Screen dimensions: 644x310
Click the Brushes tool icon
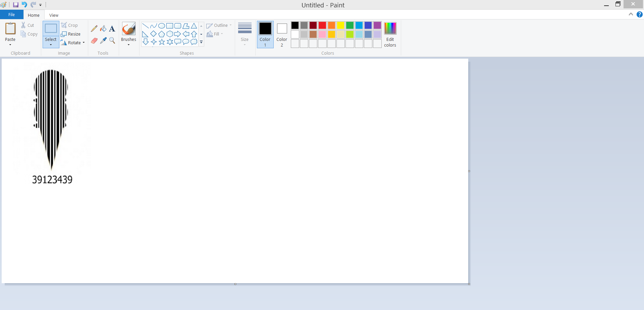[x=129, y=29]
